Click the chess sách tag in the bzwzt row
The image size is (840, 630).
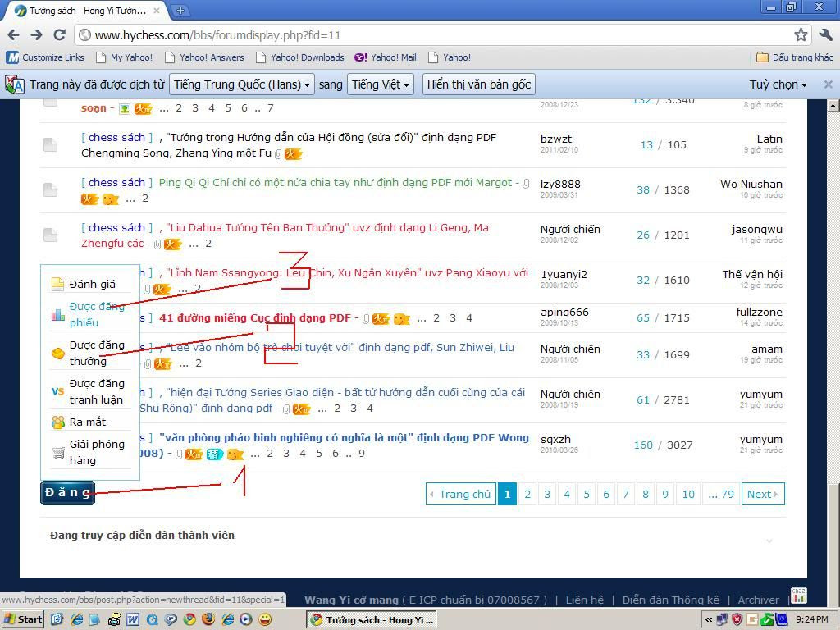(x=116, y=138)
